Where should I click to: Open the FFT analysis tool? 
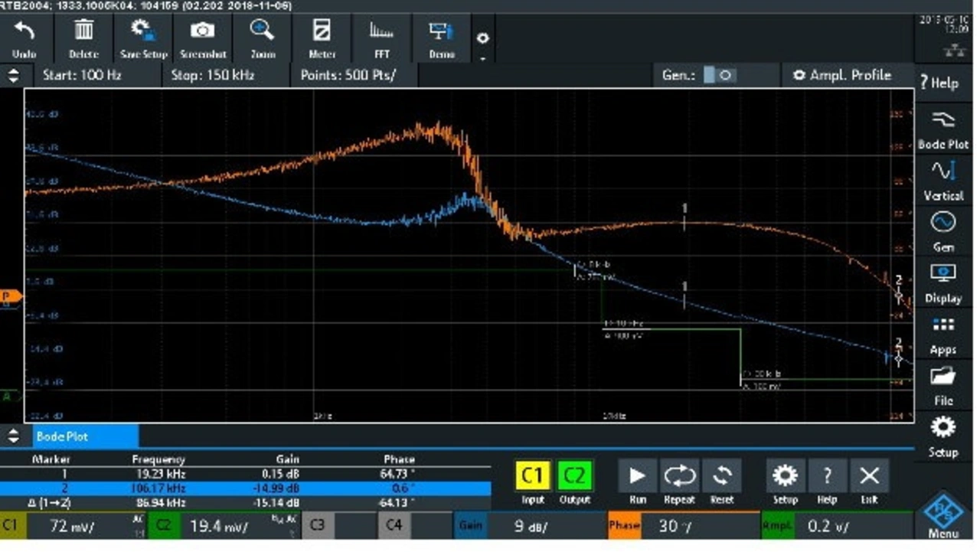[x=381, y=38]
